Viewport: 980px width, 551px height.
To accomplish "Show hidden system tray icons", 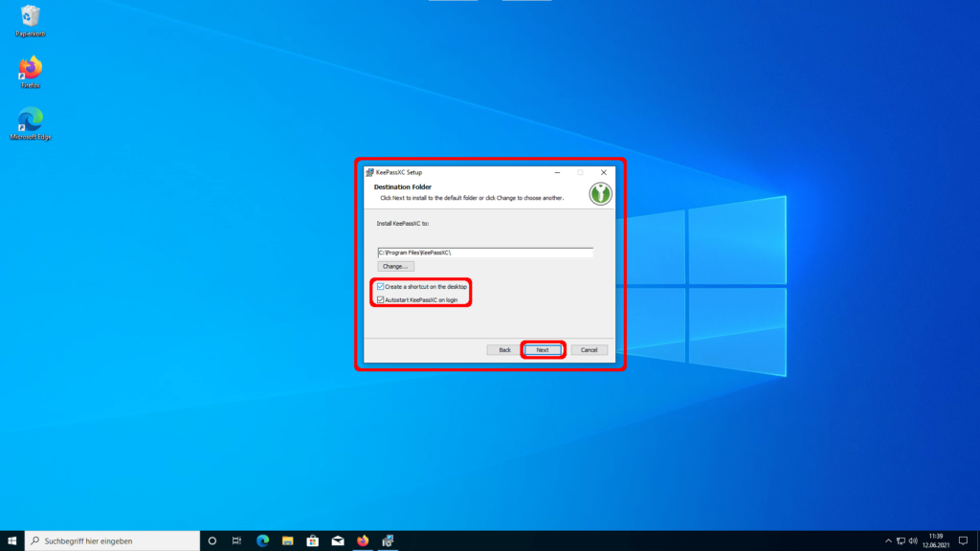I will tap(888, 541).
